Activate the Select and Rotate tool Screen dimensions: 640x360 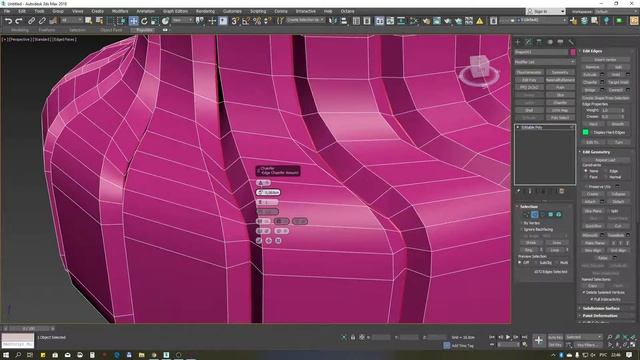click(144, 21)
